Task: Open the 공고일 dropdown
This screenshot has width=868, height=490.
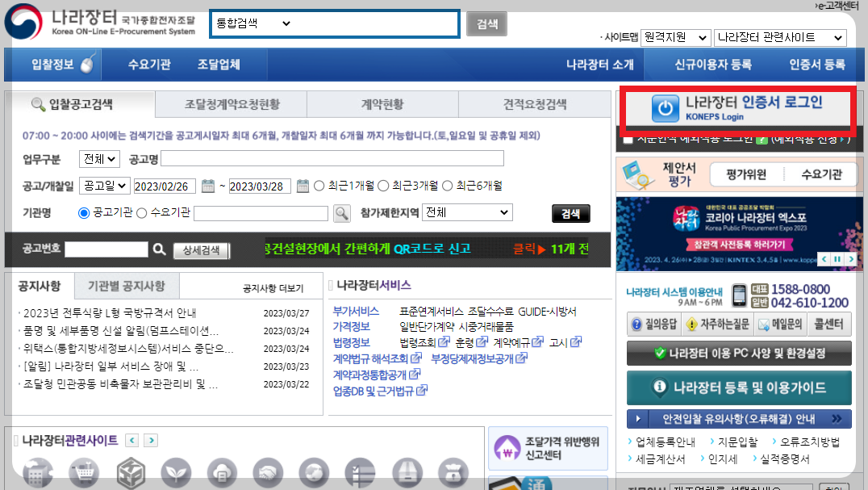Action: pos(104,186)
